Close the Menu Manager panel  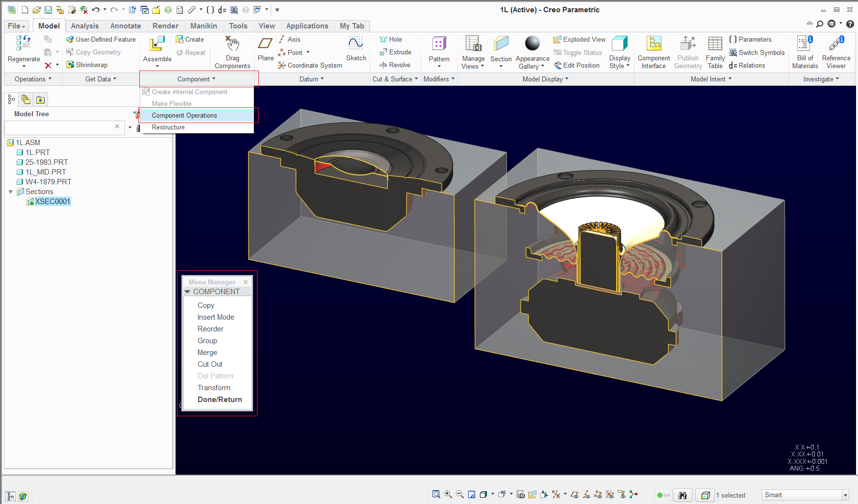(x=246, y=282)
